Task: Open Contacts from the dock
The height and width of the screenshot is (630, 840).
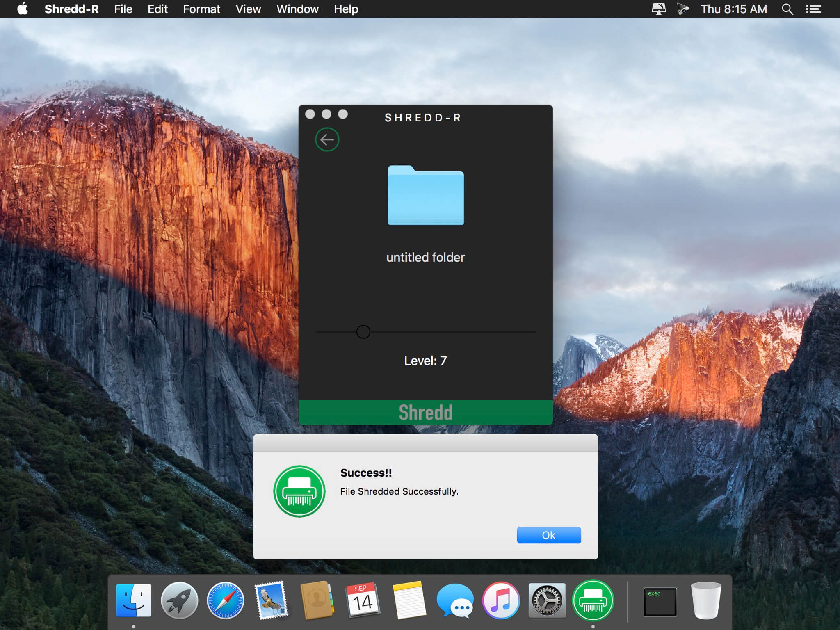Action: pyautogui.click(x=317, y=600)
